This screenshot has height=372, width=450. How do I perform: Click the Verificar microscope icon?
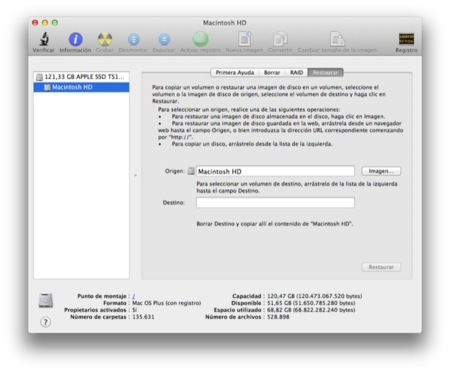[x=44, y=39]
